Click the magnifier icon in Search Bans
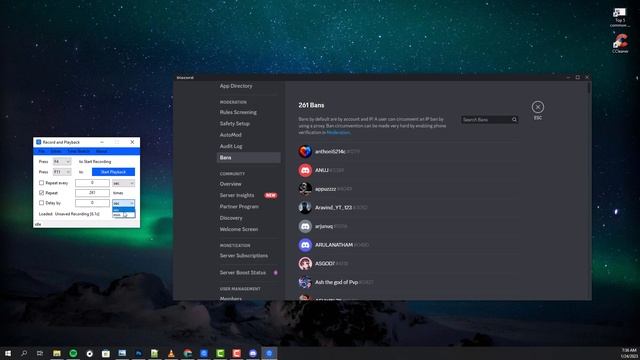The image size is (640, 360). tap(514, 120)
